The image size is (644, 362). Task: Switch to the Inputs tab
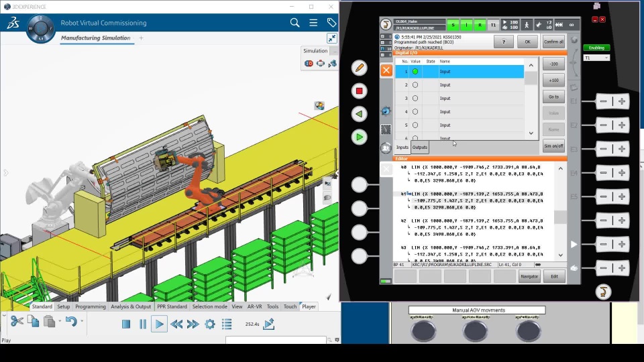402,147
